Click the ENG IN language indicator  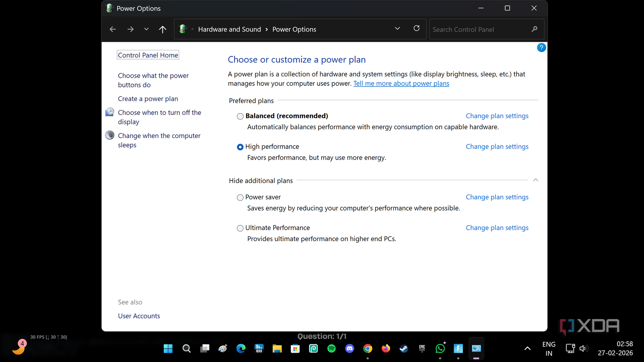tap(549, 349)
